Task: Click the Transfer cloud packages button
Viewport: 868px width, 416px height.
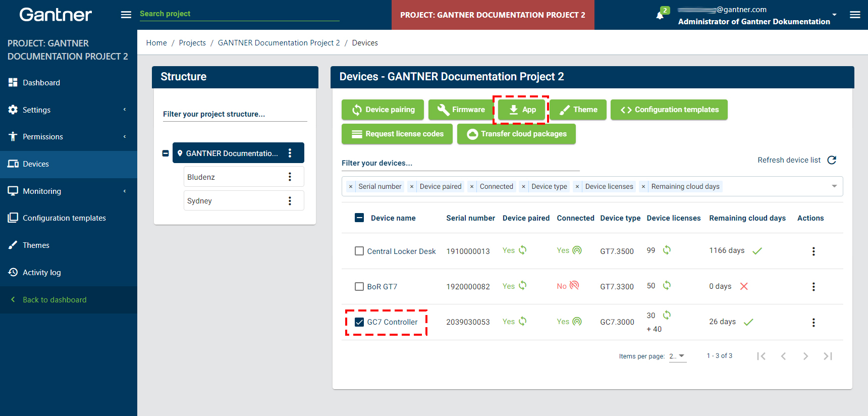Action: pos(516,134)
